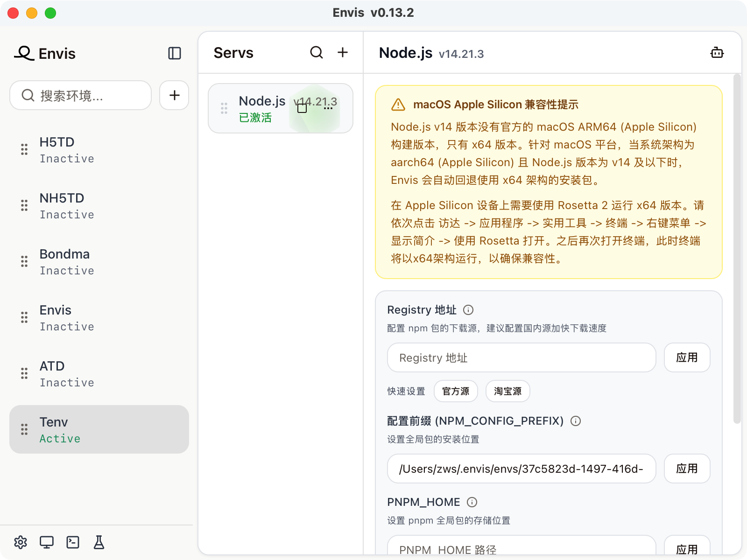Click the warning triangle icon in compatibility notice
Image resolution: width=747 pixels, height=560 pixels.
click(x=398, y=105)
